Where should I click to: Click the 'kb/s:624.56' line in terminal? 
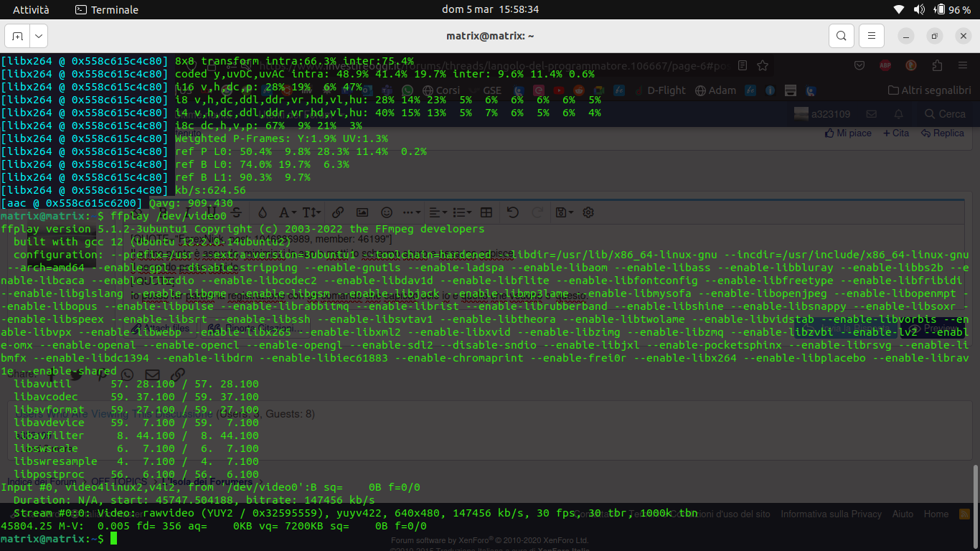[x=210, y=190]
